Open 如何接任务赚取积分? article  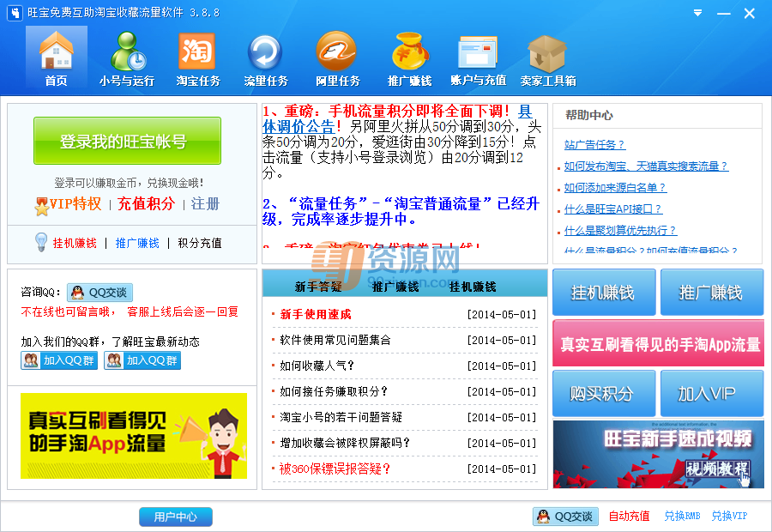click(334, 391)
